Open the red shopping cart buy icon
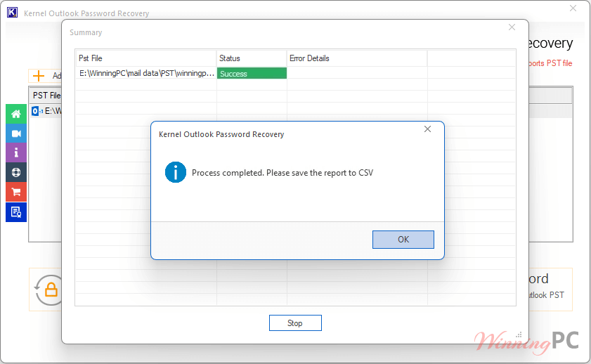591x364 pixels. 16,192
